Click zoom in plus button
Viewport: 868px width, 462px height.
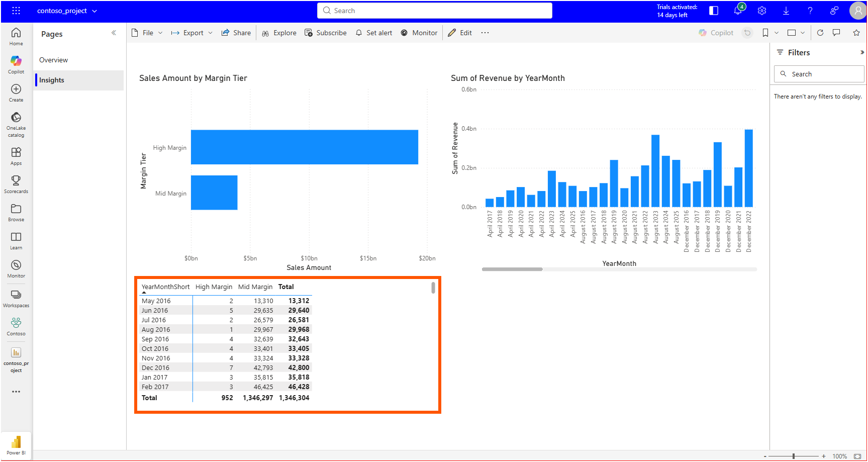(x=824, y=456)
